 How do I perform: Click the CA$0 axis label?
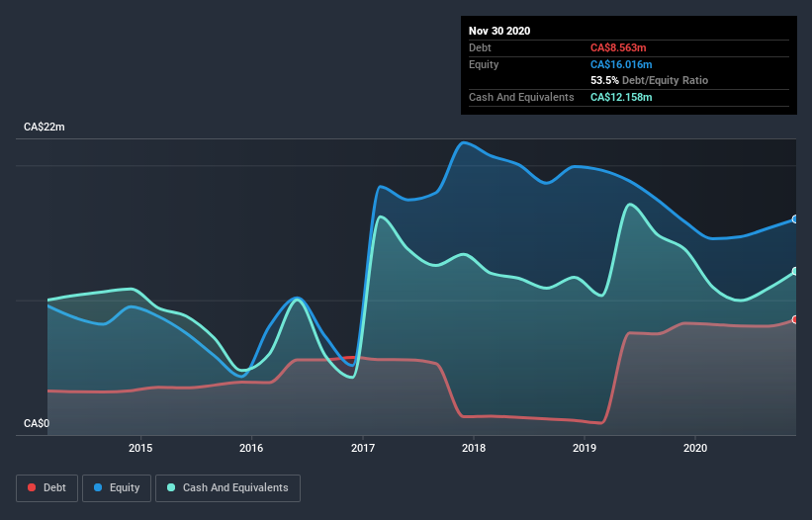(37, 423)
